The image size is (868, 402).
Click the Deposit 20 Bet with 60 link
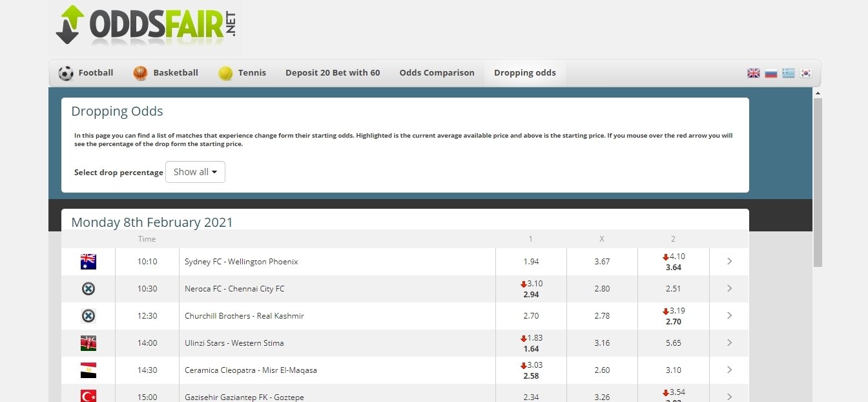[333, 73]
